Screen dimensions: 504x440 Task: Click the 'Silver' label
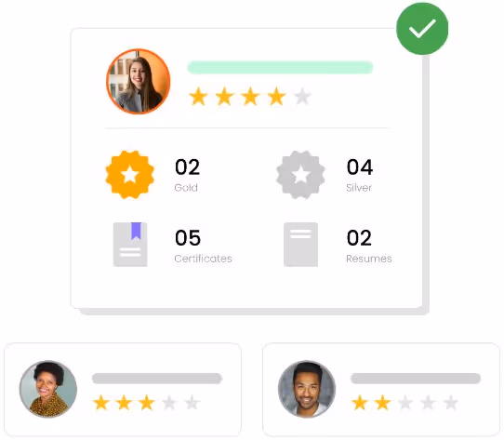359,188
